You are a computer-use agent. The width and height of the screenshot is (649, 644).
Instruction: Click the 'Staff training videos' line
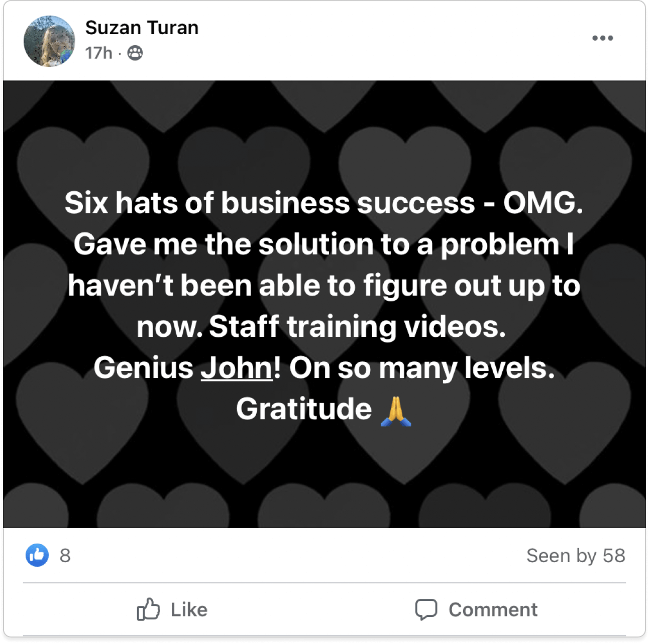click(x=357, y=327)
